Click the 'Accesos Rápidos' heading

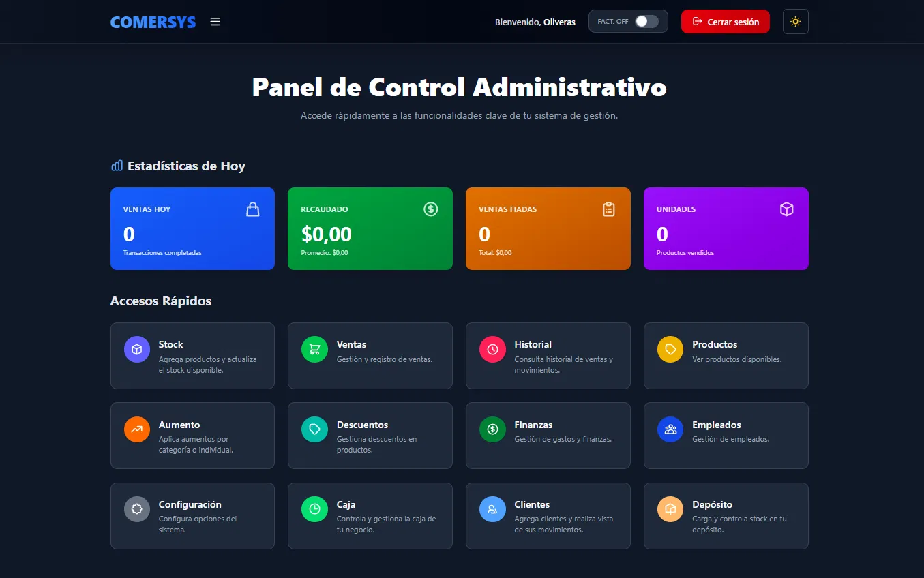tap(161, 301)
